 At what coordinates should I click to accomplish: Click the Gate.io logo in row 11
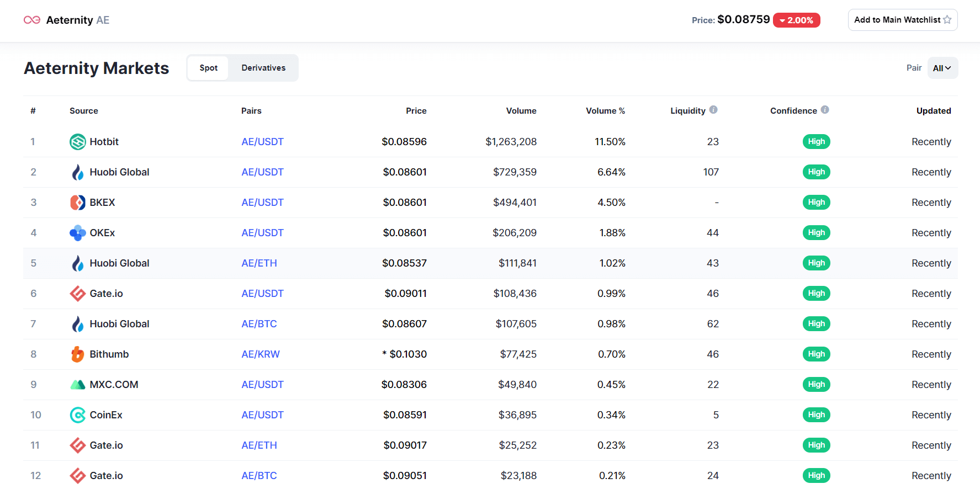(x=78, y=445)
